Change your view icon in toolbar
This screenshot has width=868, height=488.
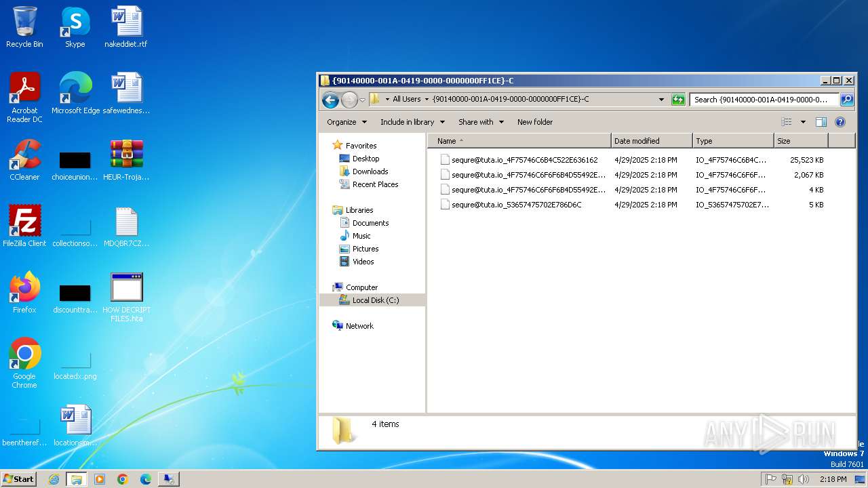pos(787,122)
